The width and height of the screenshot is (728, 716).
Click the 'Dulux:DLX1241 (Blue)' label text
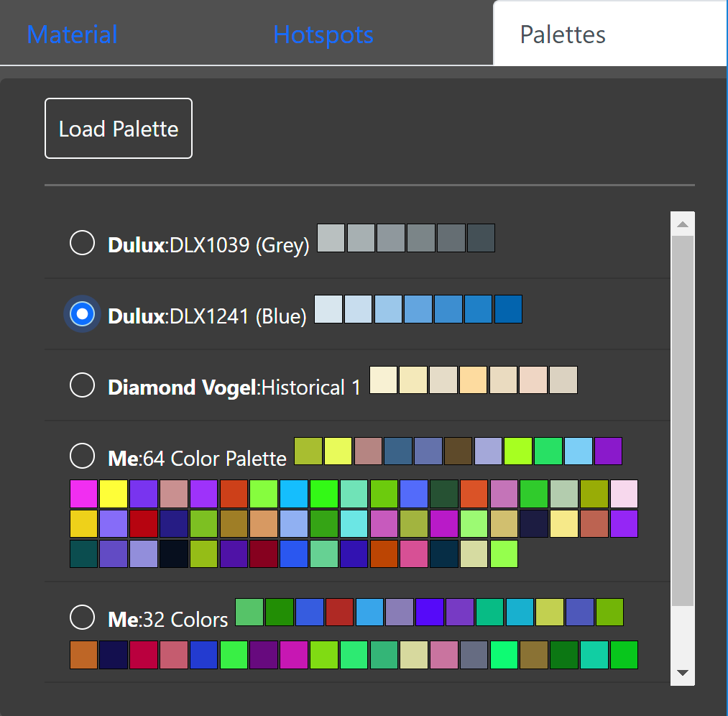207,316
